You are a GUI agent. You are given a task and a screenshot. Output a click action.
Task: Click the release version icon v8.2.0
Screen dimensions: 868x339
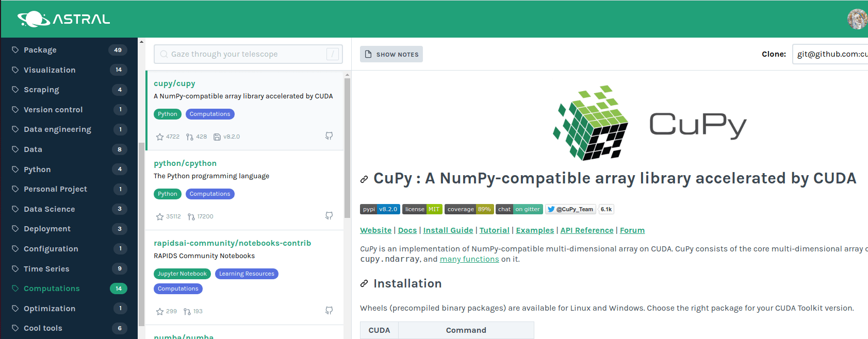click(x=217, y=137)
